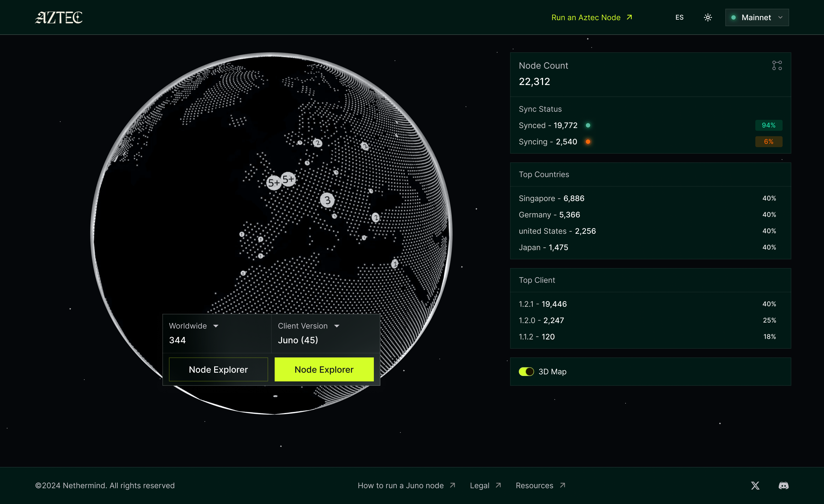
Task: Select the Japan - 1,475 row
Action: pos(650,247)
